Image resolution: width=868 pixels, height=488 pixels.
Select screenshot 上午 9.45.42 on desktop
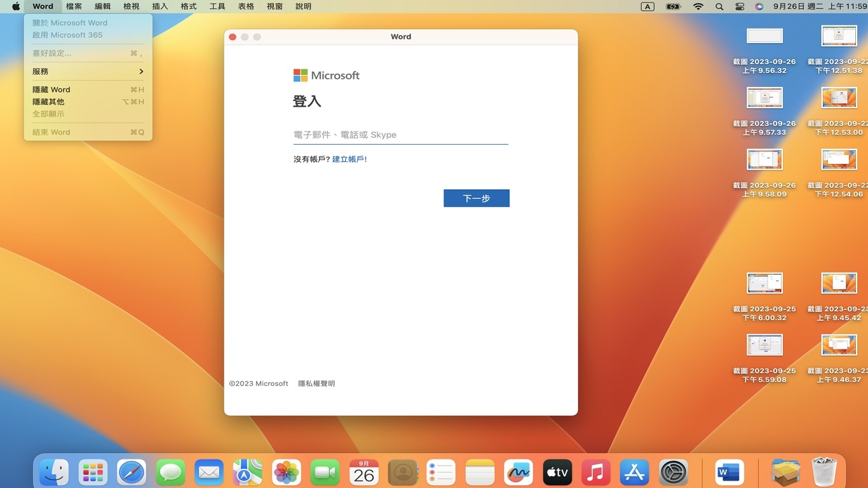pos(839,298)
